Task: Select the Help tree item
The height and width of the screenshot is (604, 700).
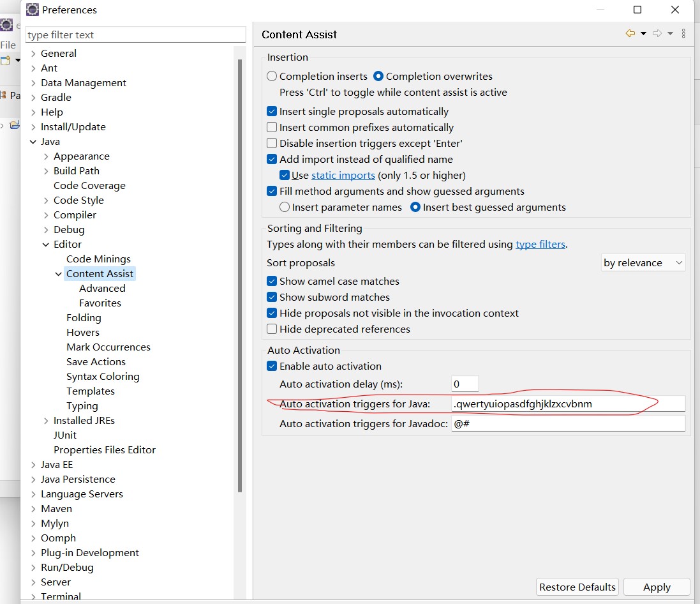Action: click(52, 112)
